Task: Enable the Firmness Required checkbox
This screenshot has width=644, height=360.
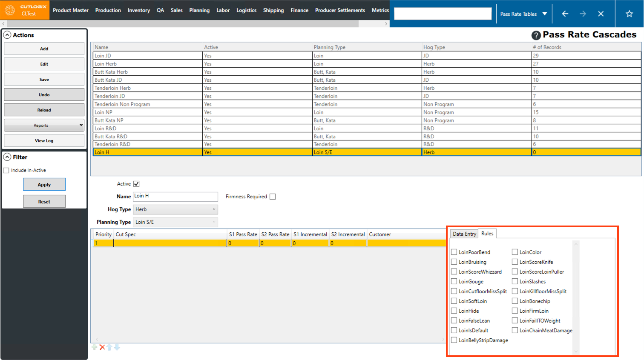Action: pos(273,197)
